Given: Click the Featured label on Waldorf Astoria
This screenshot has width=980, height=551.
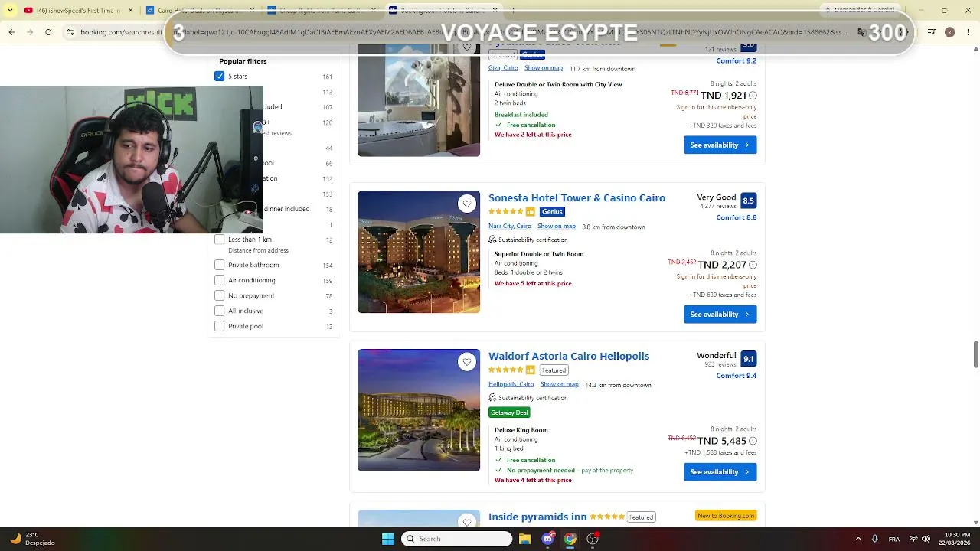Looking at the screenshot, I should tap(554, 370).
